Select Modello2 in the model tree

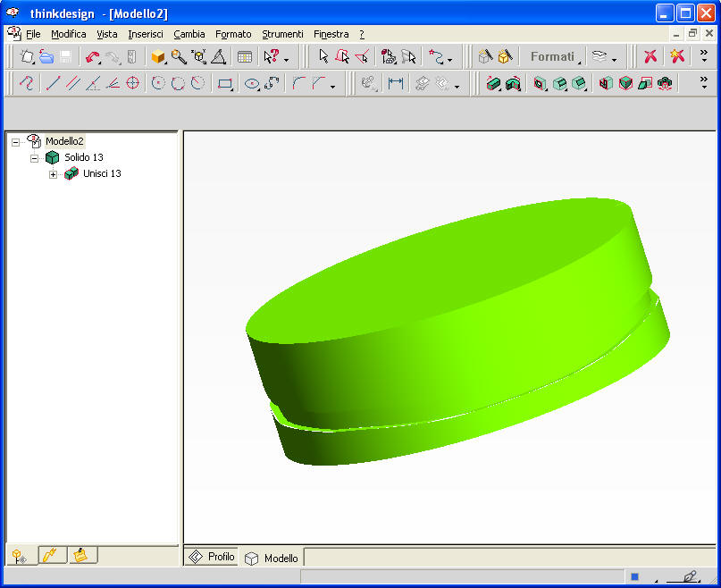tap(64, 141)
